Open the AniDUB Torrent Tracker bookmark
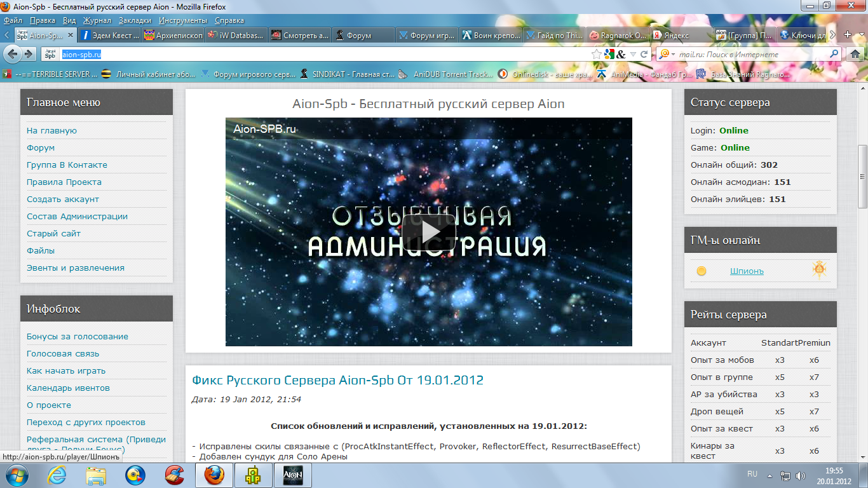The height and width of the screenshot is (488, 868). [446, 74]
